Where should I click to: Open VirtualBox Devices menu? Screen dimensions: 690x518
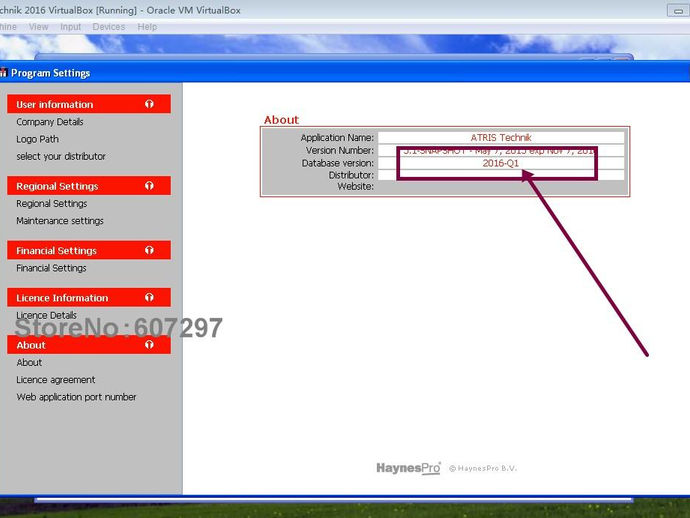coord(109,27)
